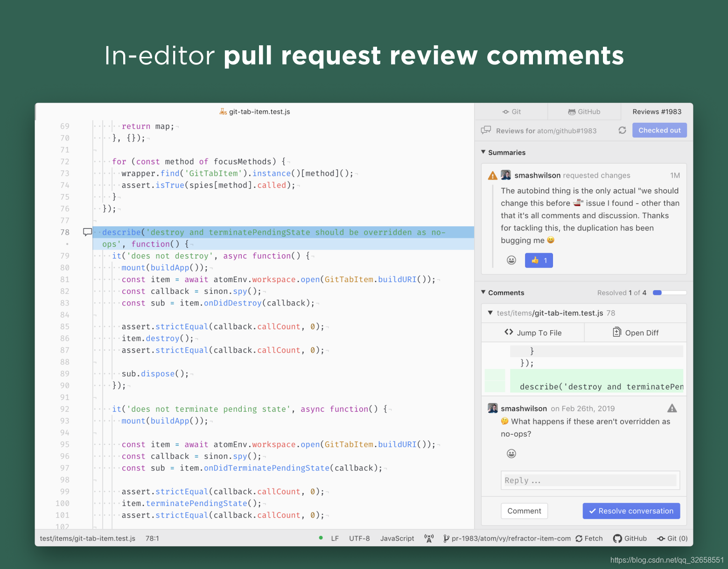728x569 pixels.
Task: Click the comment bubble icon at line 78
Action: point(87,232)
